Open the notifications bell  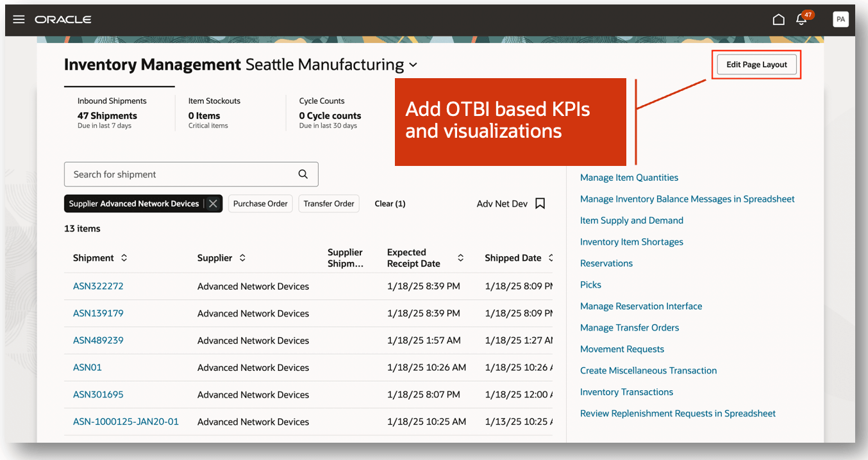(801, 20)
